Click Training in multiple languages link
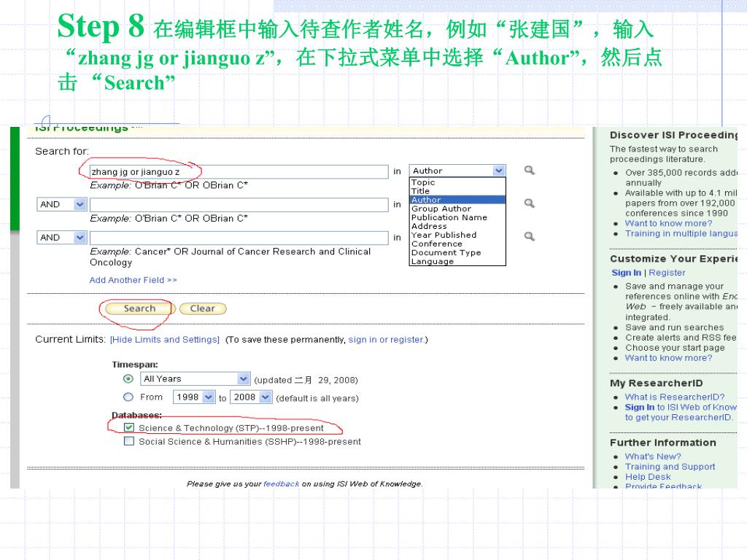 (681, 233)
